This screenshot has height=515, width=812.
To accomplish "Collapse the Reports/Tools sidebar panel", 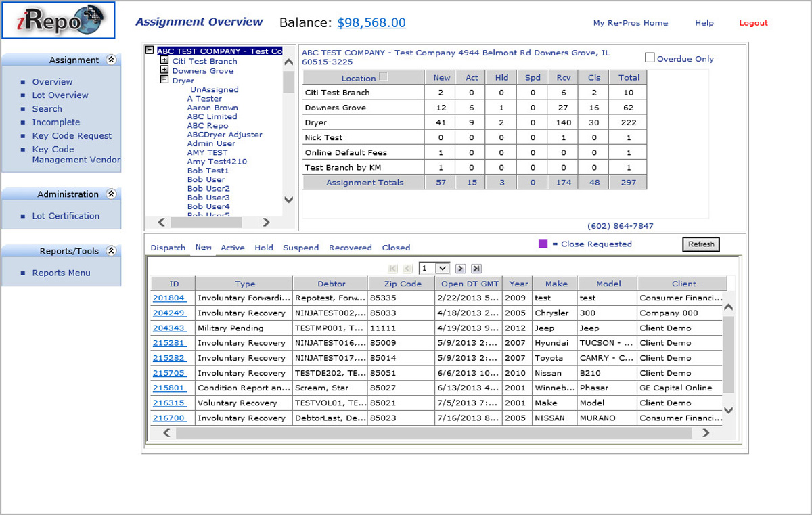I will [111, 251].
